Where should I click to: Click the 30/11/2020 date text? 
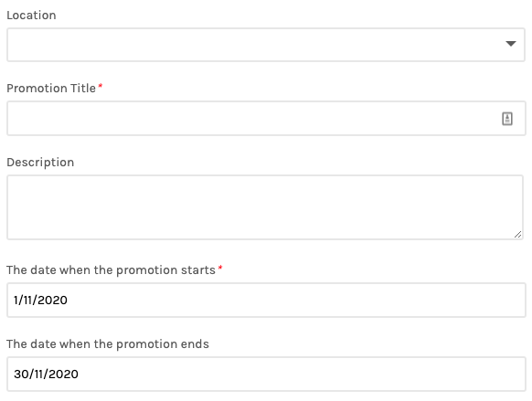[x=46, y=374]
